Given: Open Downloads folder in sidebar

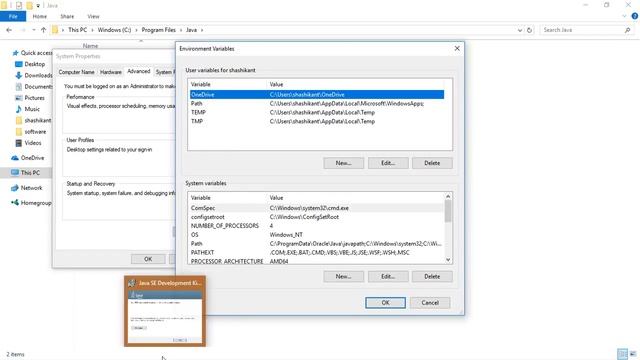Looking at the screenshot, I should 34,76.
